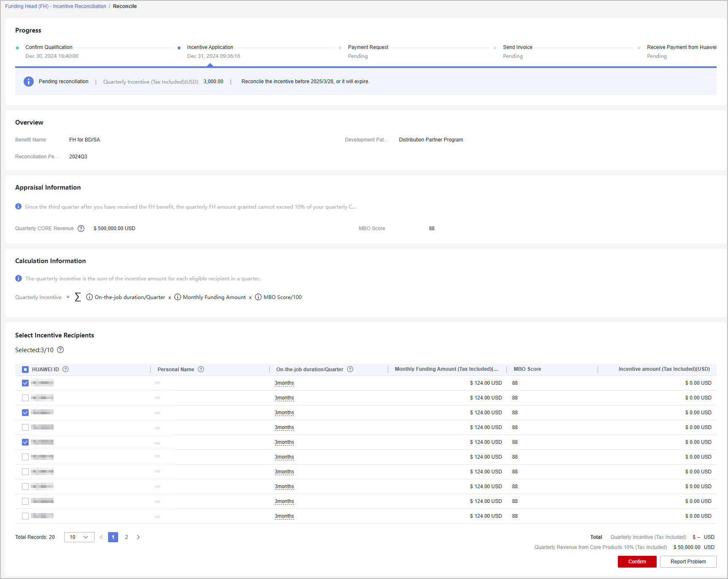Check the second recipient row checkbox
The width and height of the screenshot is (728, 579).
25,398
